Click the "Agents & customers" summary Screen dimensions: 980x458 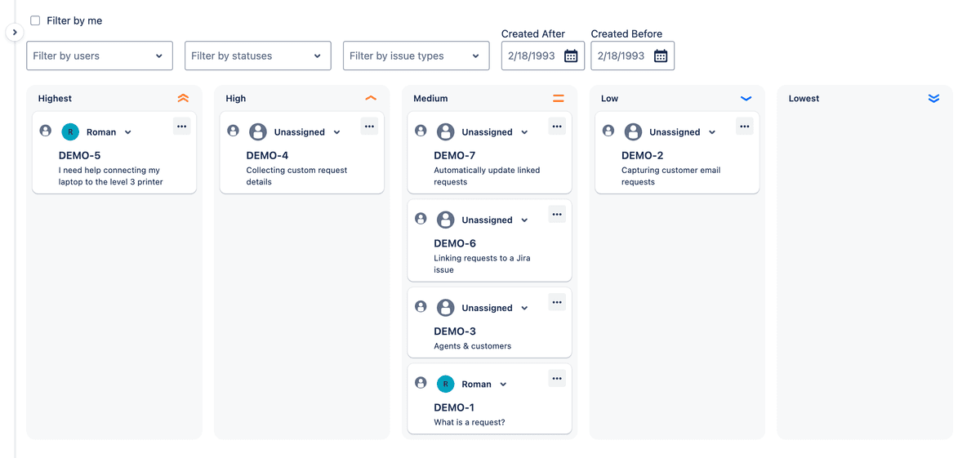[x=473, y=346]
